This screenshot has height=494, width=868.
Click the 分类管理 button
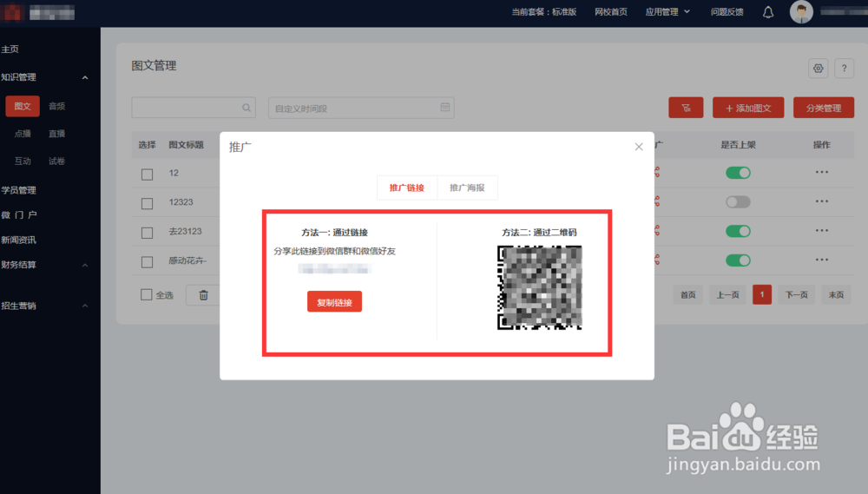(x=823, y=108)
